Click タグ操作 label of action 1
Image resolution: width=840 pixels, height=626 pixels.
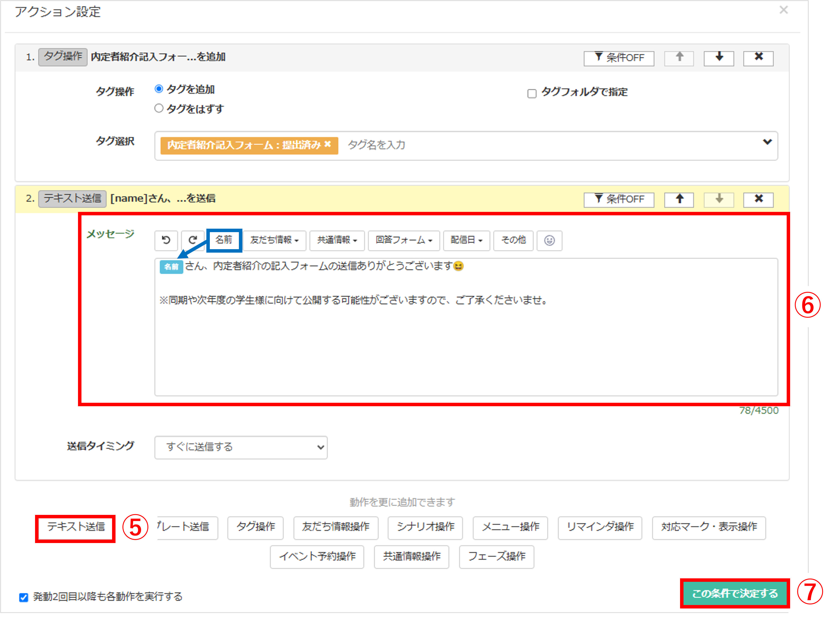[63, 57]
